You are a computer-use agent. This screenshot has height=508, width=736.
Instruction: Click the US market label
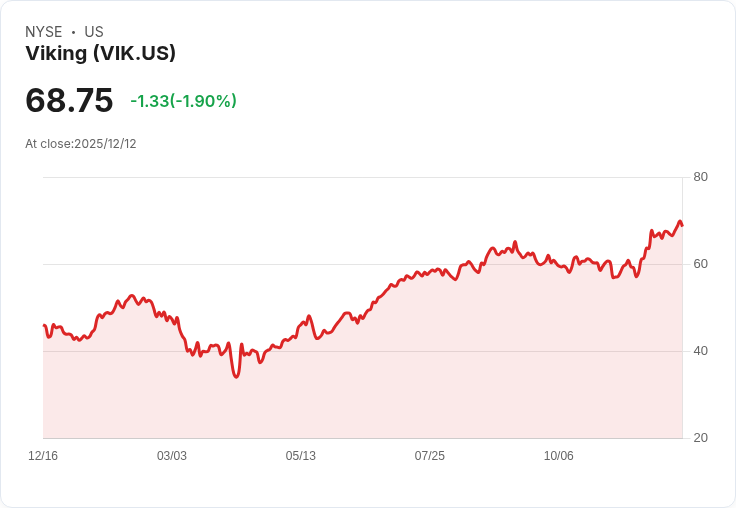(94, 32)
